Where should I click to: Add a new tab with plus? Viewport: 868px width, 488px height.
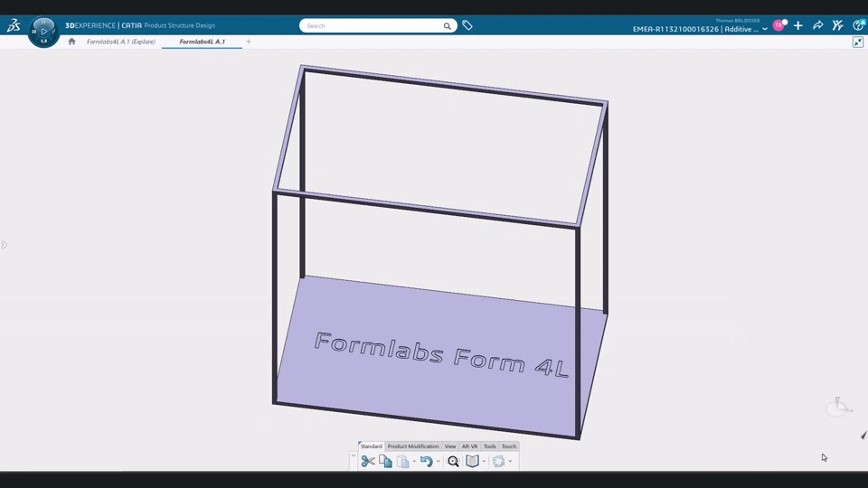pyautogui.click(x=249, y=42)
